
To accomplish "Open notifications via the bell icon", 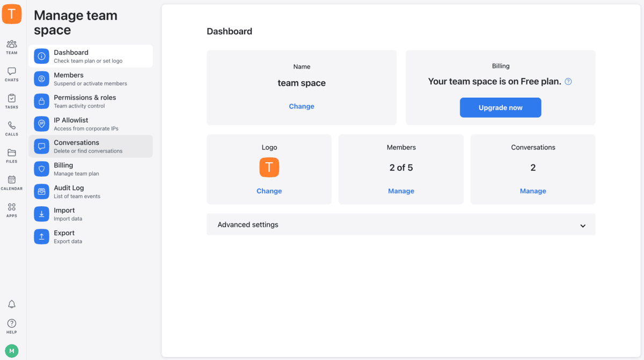I will click(x=11, y=304).
